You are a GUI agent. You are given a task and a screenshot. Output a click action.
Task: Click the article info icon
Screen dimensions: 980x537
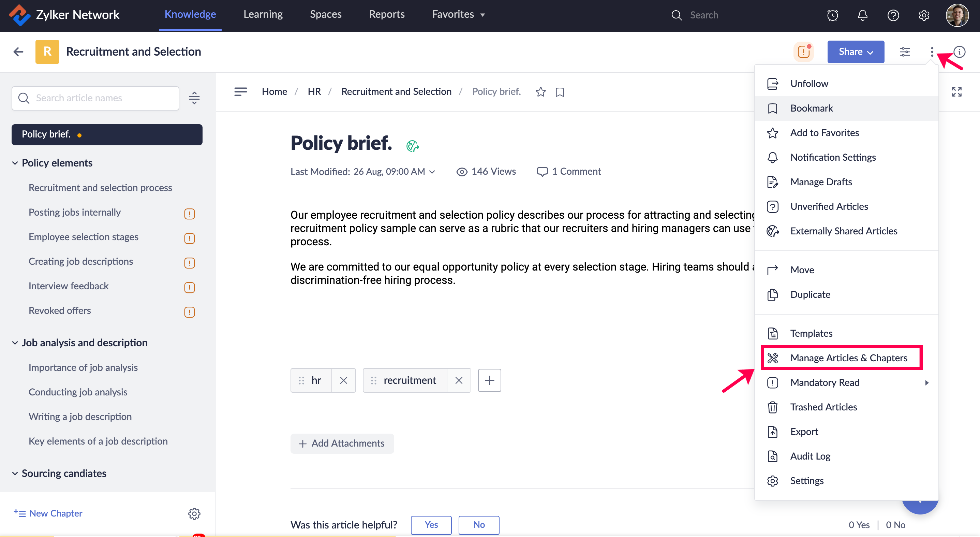point(960,52)
